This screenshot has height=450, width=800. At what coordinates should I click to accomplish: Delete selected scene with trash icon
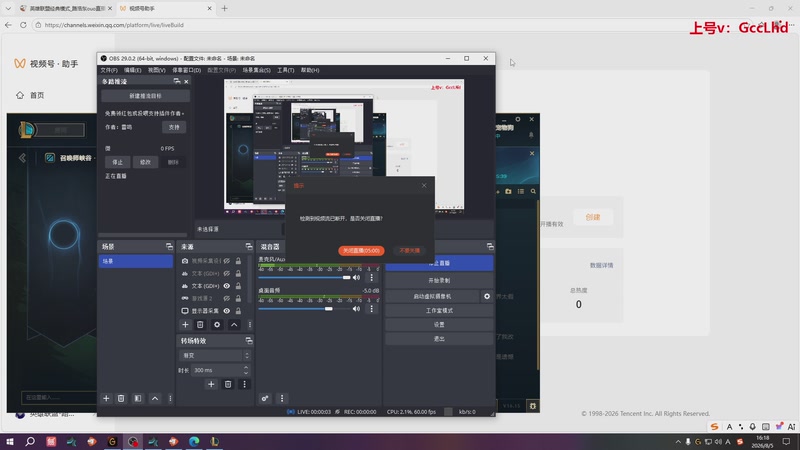(121, 398)
